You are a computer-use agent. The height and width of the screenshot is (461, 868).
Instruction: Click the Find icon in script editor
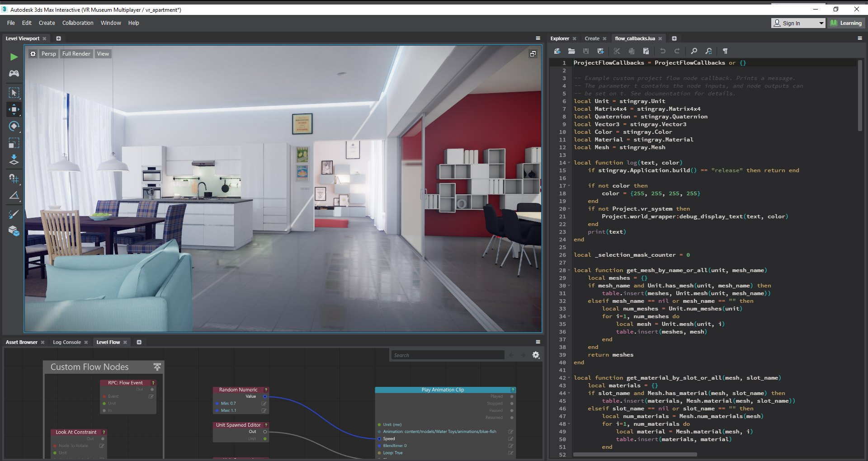(694, 51)
